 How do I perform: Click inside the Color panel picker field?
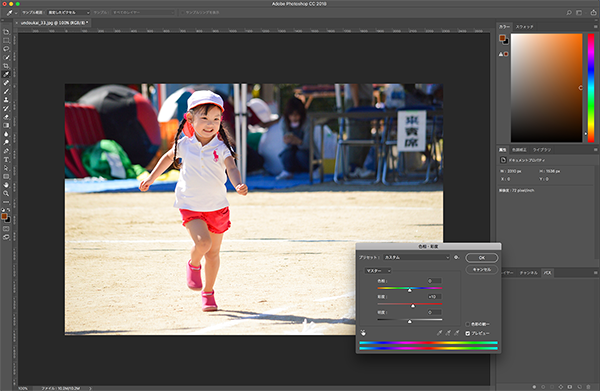[x=546, y=88]
